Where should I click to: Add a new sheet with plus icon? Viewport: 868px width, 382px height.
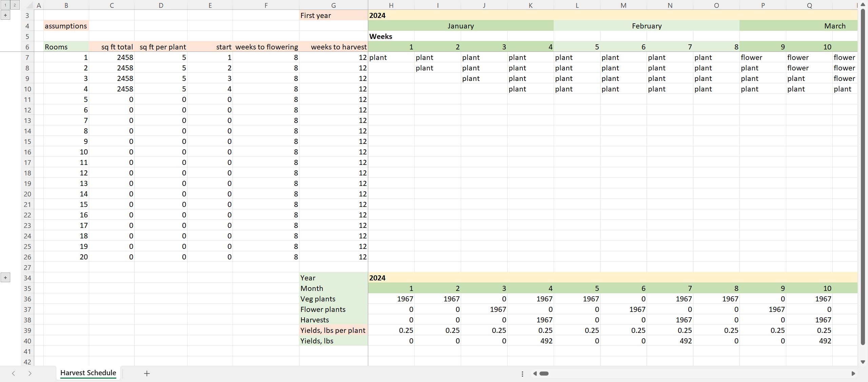(147, 373)
